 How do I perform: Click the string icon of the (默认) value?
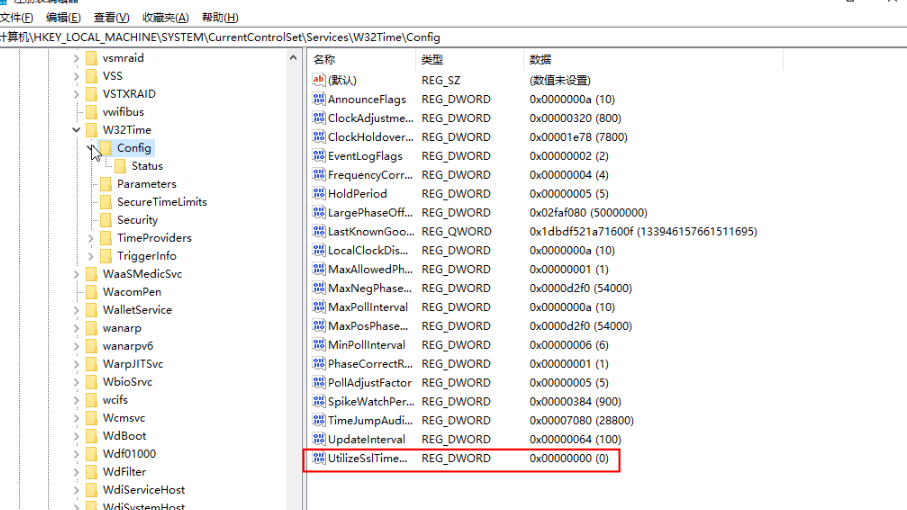click(319, 80)
